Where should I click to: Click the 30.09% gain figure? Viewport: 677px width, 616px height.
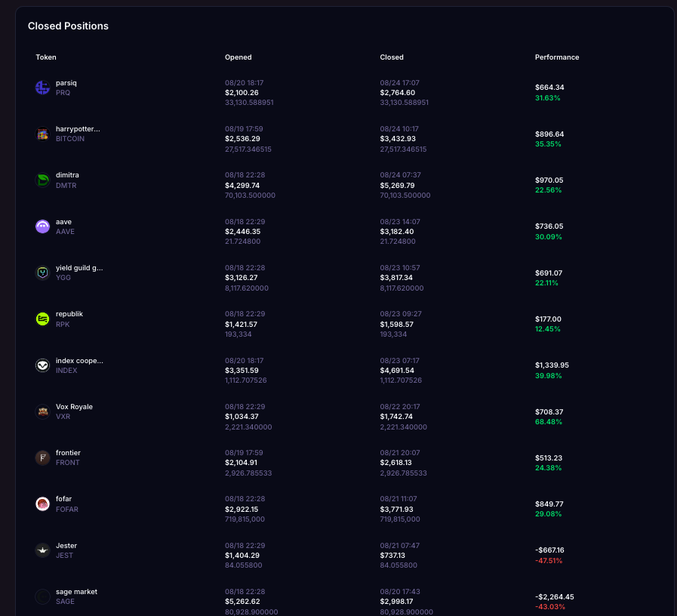549,237
